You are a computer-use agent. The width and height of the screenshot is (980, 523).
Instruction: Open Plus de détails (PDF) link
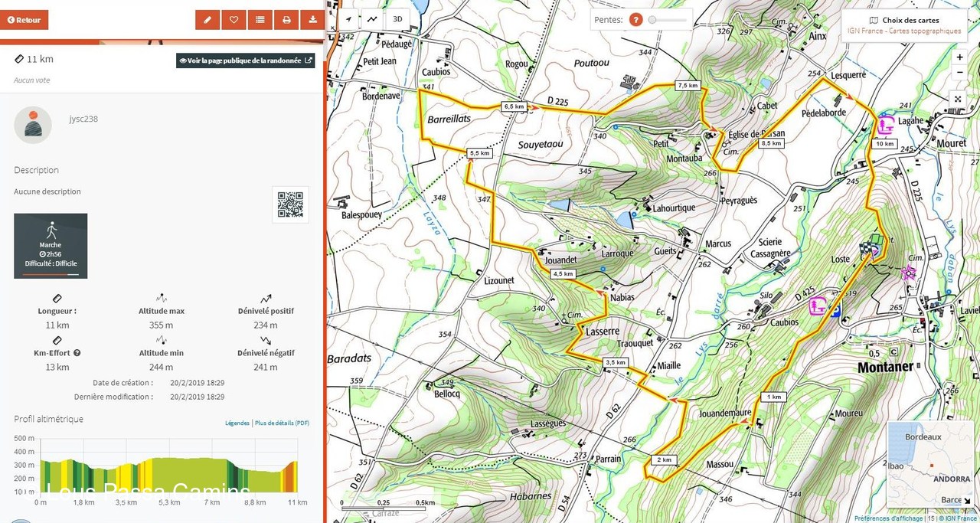282,423
